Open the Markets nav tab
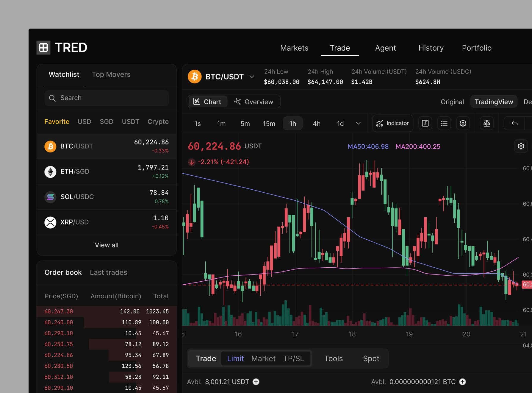 coord(294,48)
